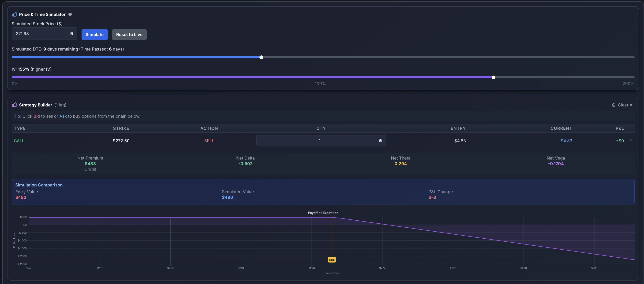
Task: Click the yellow $272 price marker on the chart
Action: 332,260
